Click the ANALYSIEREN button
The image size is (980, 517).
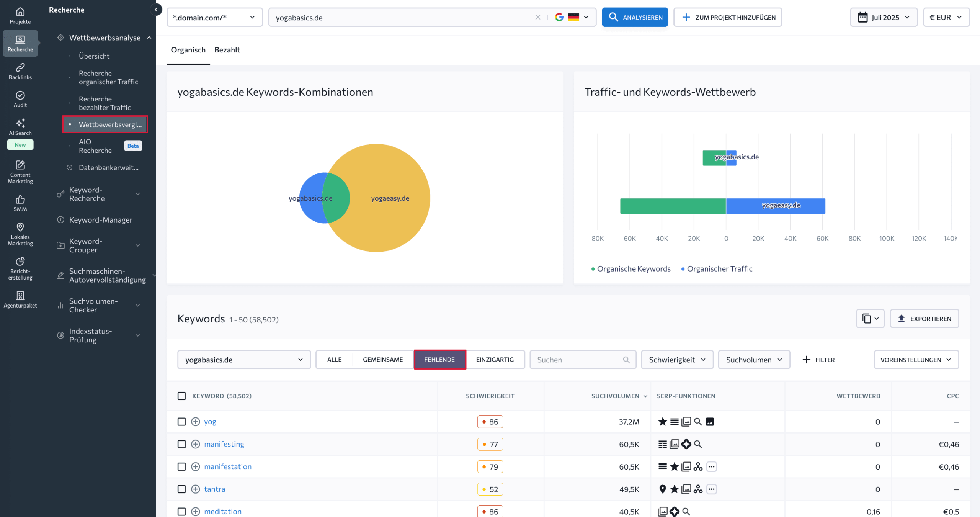click(635, 17)
